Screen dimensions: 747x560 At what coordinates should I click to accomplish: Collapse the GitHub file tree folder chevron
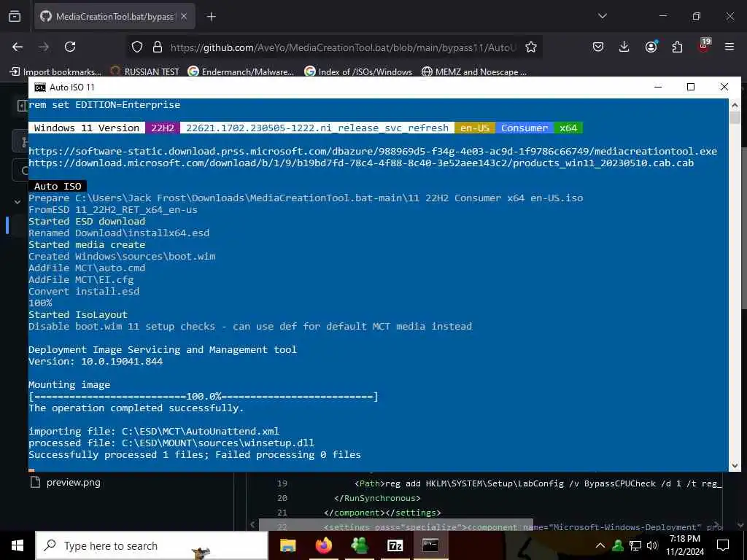click(18, 202)
